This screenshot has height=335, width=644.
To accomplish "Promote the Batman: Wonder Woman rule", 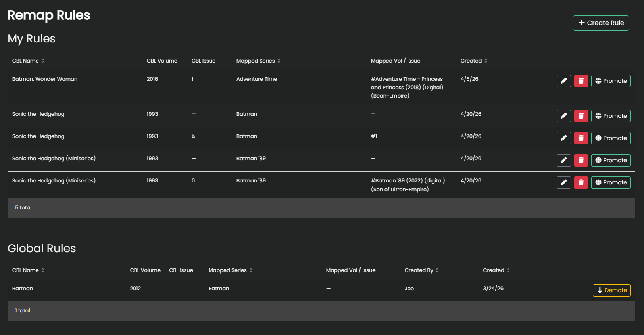I will (611, 81).
